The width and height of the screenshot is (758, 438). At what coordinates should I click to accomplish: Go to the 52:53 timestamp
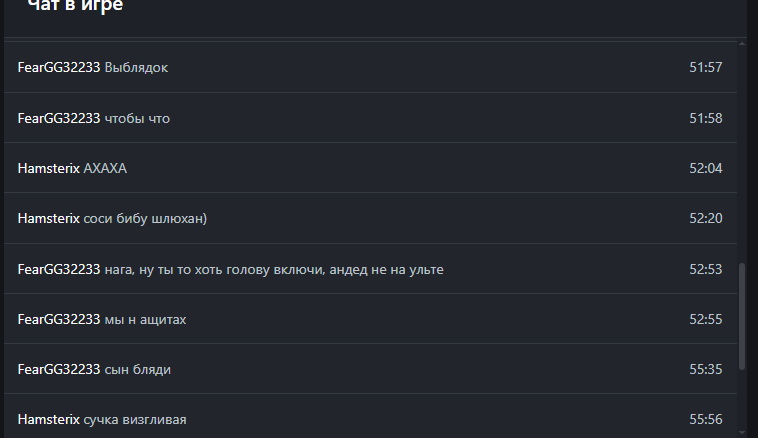[705, 269]
